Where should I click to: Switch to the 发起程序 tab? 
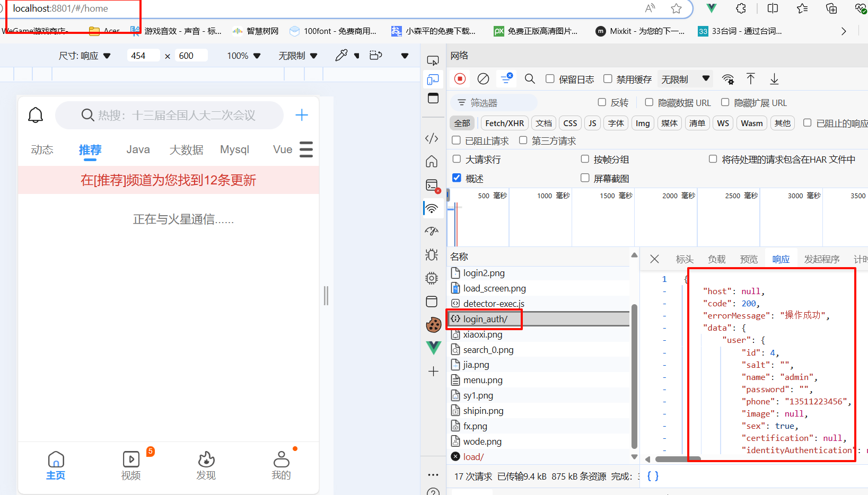tap(822, 259)
